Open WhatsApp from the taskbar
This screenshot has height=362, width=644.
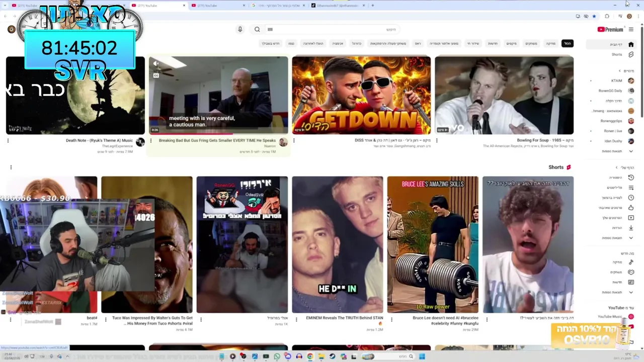(277, 356)
